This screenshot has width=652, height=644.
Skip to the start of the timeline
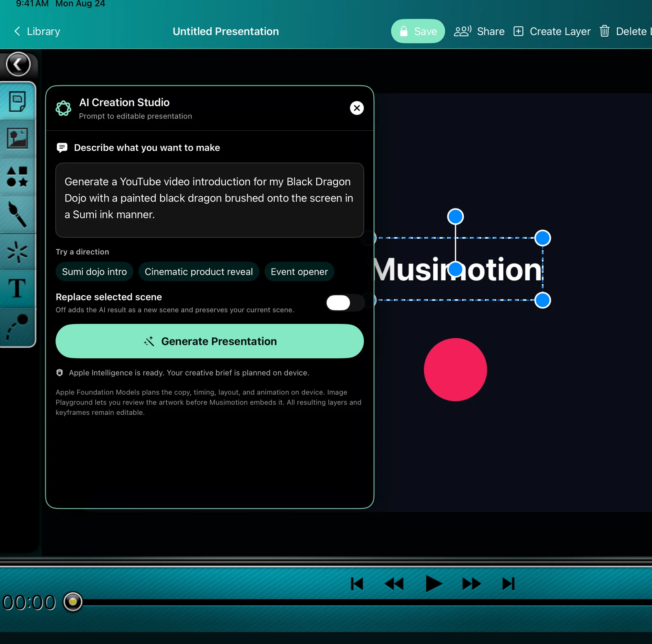[x=357, y=584]
